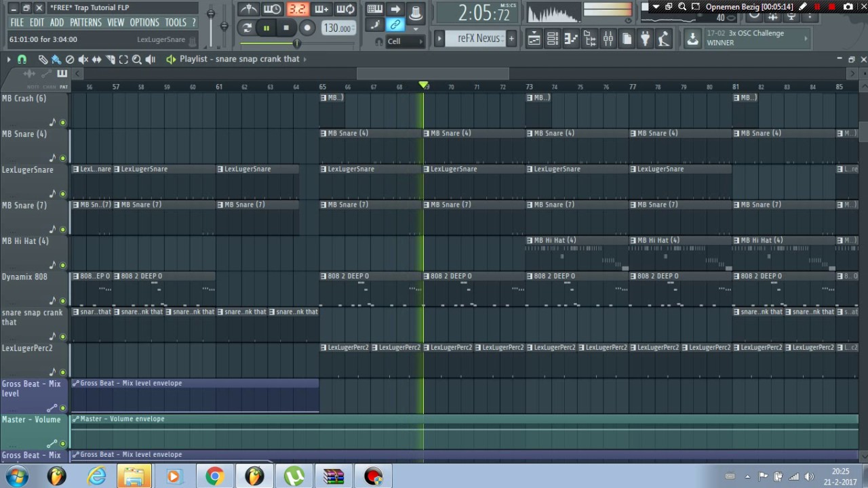
Task: Mute the MB Hi Hat (4) track
Action: pyautogui.click(x=63, y=265)
